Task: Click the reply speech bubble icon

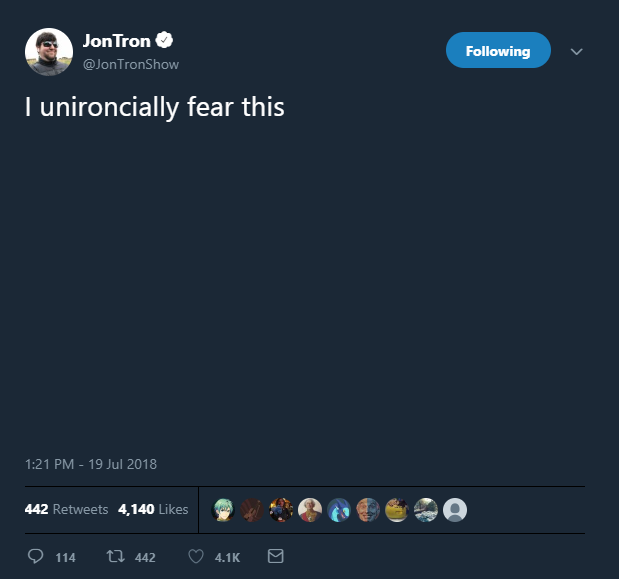Action: (36, 556)
